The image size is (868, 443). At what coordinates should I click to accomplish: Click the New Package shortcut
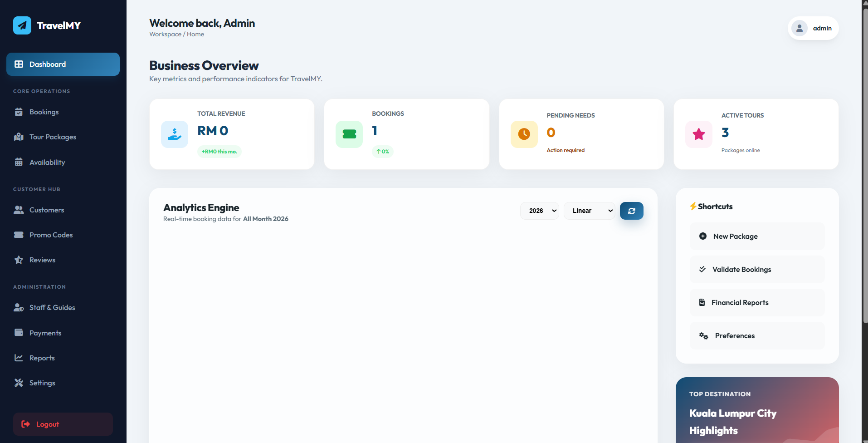click(757, 236)
